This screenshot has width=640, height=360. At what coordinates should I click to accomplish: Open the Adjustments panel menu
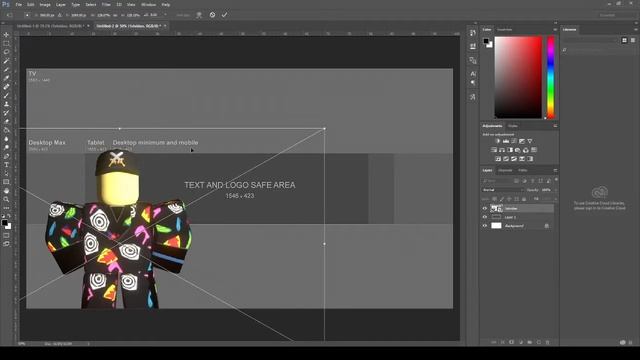555,126
